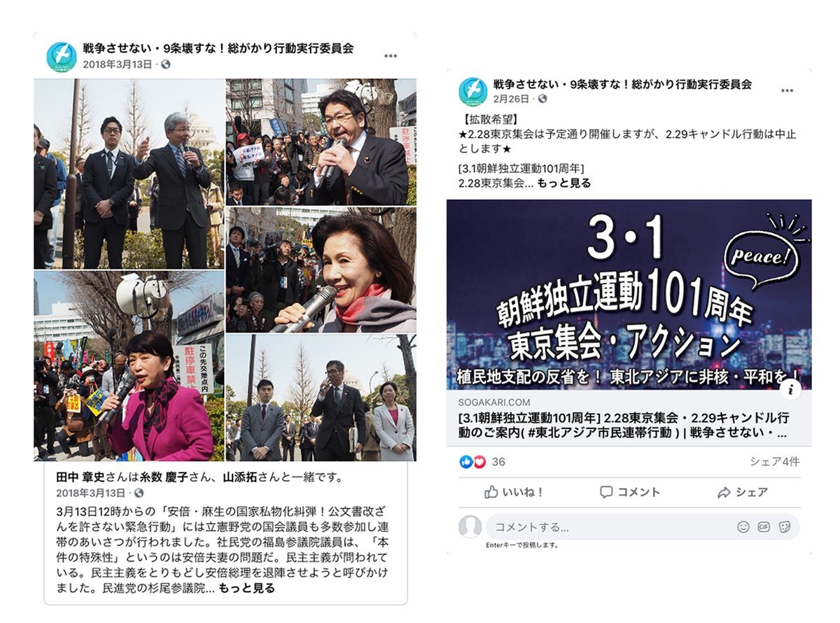Click the info icon on the link preview
Viewport: 840px width, 623px height.
coord(791,389)
